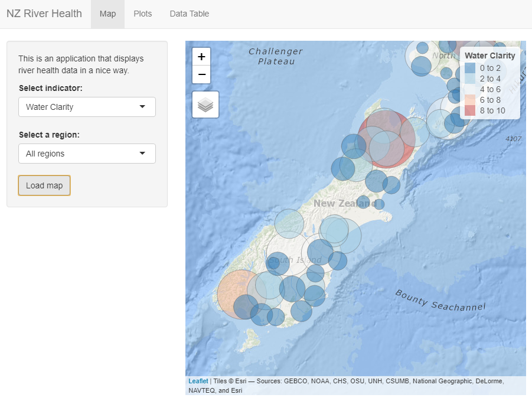Click the 2 to 4 legend swatch

click(x=470, y=79)
